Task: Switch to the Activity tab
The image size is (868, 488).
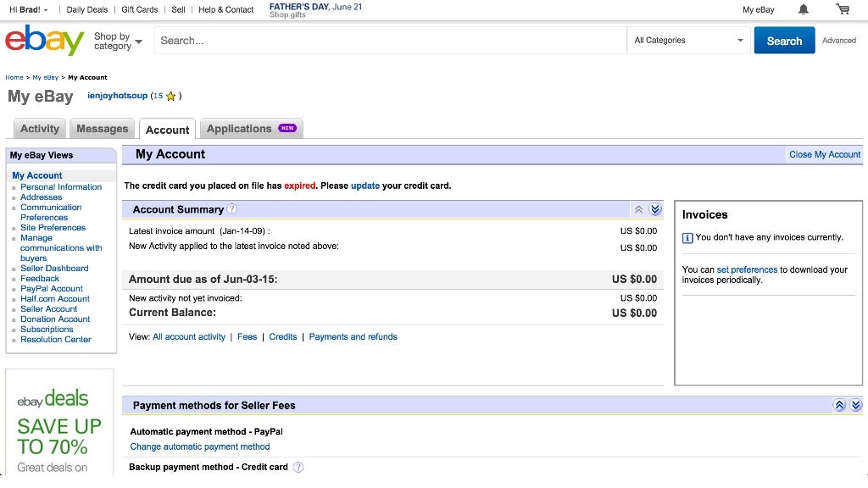Action: [40, 129]
